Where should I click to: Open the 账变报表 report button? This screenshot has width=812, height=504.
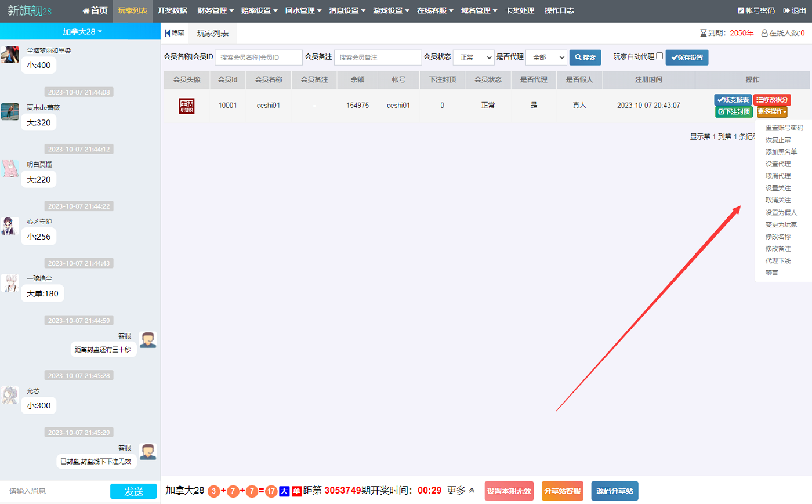[x=733, y=100]
